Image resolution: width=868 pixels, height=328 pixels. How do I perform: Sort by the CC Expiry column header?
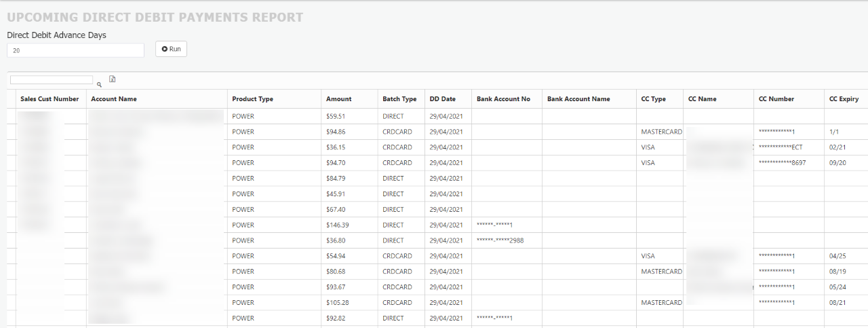844,99
